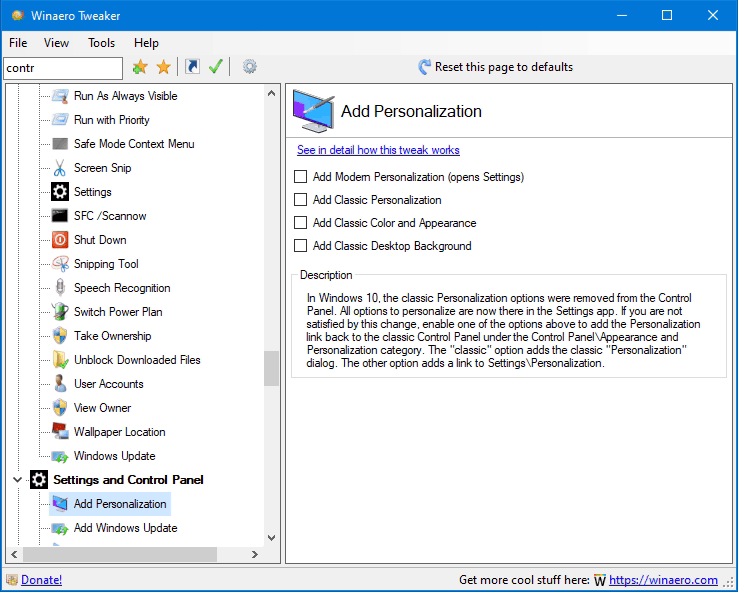Open See in detail how this tweak works
Image resolution: width=738 pixels, height=592 pixels.
tap(378, 150)
